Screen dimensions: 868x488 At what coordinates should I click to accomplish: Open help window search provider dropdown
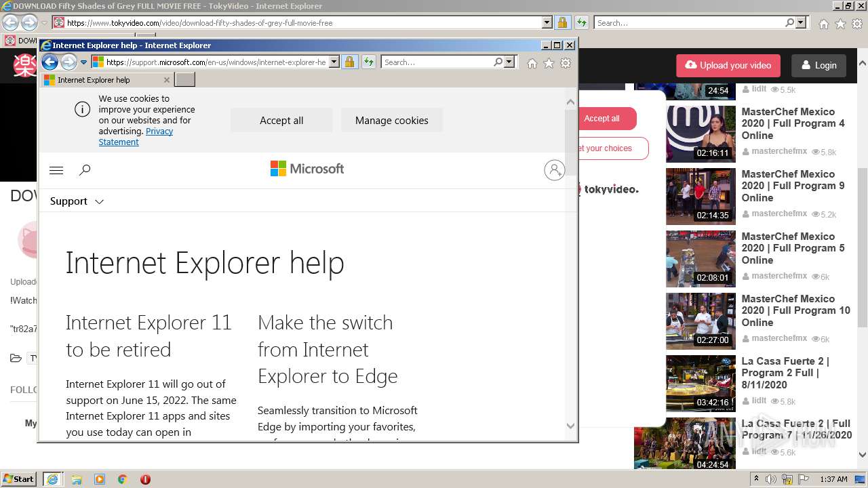510,62
